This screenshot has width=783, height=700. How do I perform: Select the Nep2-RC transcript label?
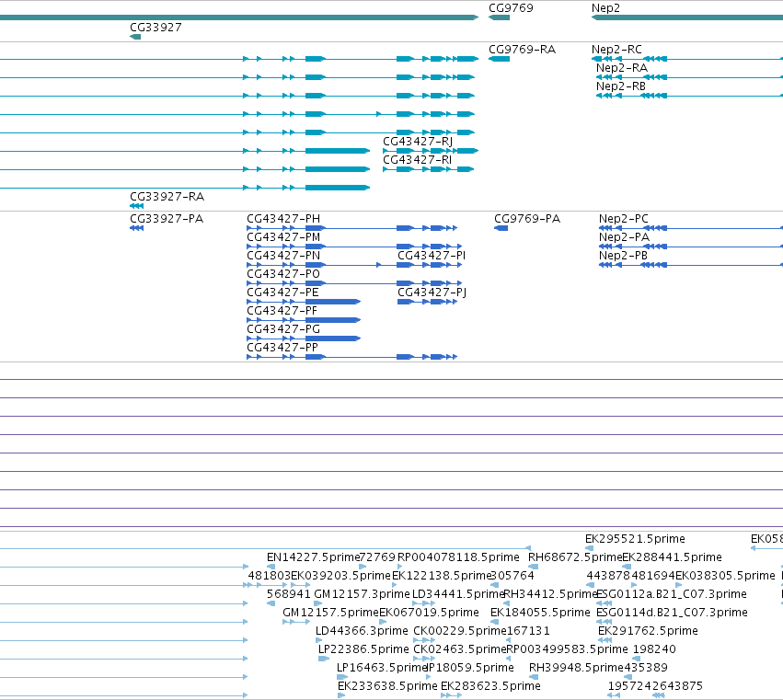[616, 50]
